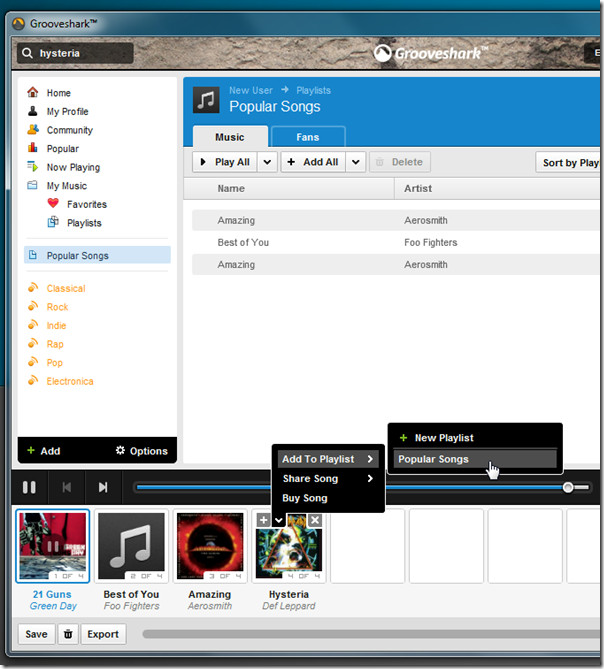Image resolution: width=604 pixels, height=669 pixels.
Task: Pause playback
Action: click(x=29, y=487)
